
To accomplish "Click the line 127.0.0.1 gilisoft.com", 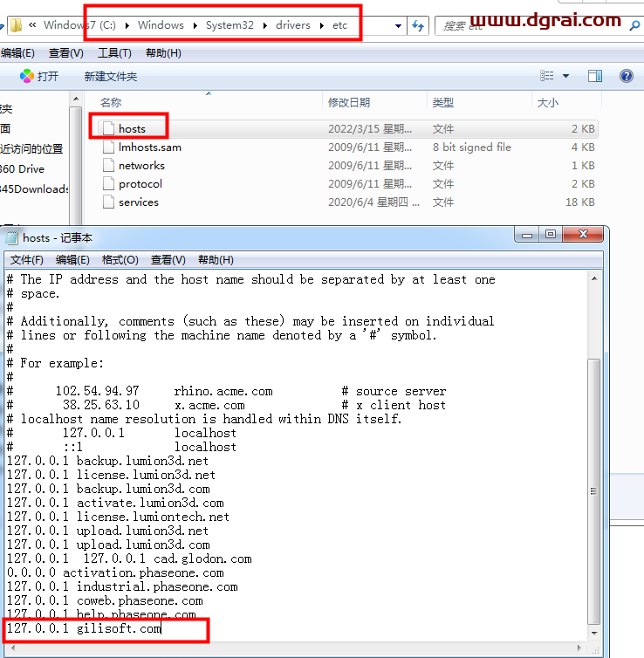I will pos(84,628).
